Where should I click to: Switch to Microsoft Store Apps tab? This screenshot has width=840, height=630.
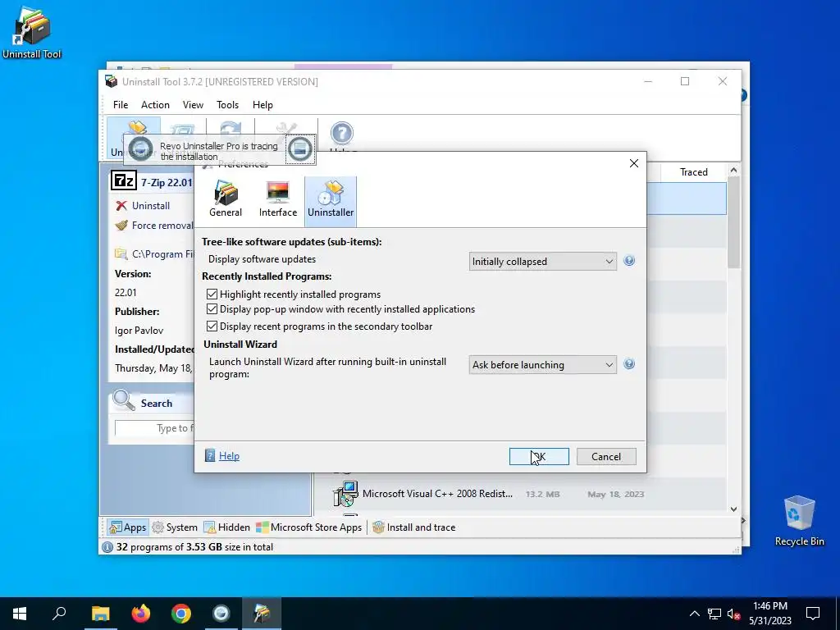pyautogui.click(x=309, y=527)
